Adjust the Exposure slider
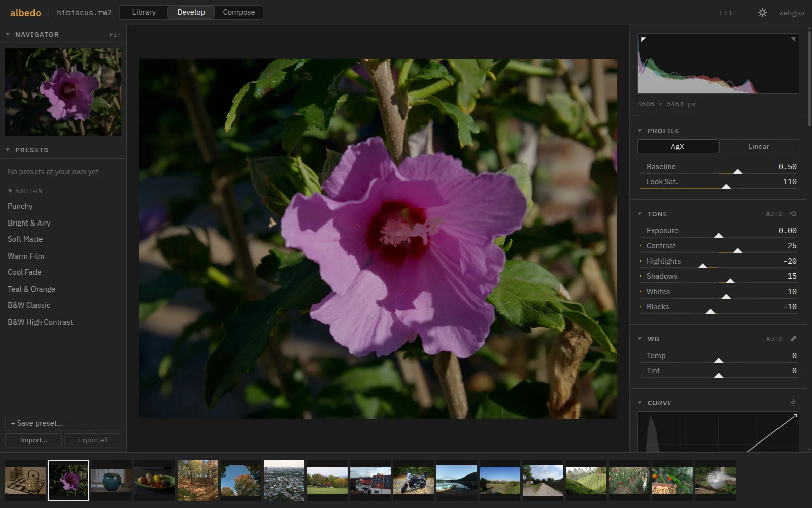 click(x=718, y=236)
